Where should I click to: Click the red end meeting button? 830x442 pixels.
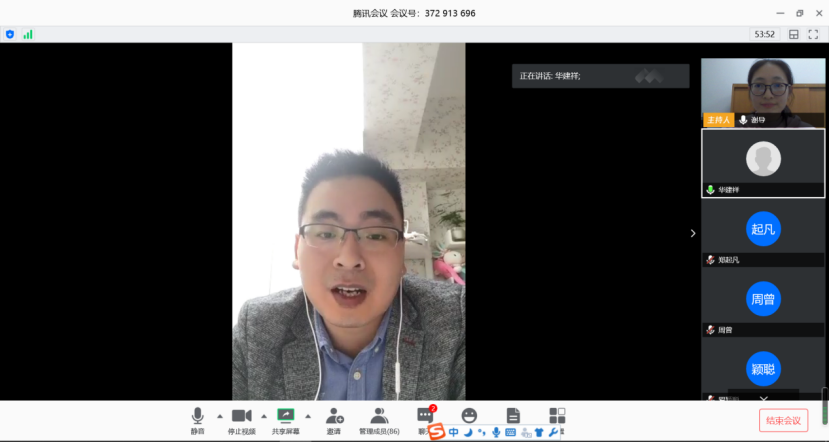point(783,420)
